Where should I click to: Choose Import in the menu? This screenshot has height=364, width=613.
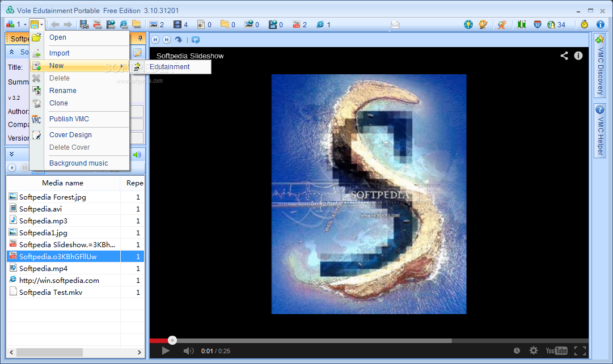pos(59,53)
